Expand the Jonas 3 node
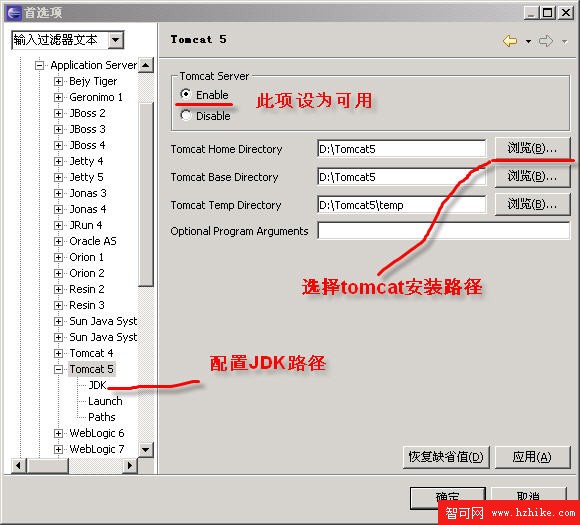The image size is (580, 525). click(x=58, y=193)
